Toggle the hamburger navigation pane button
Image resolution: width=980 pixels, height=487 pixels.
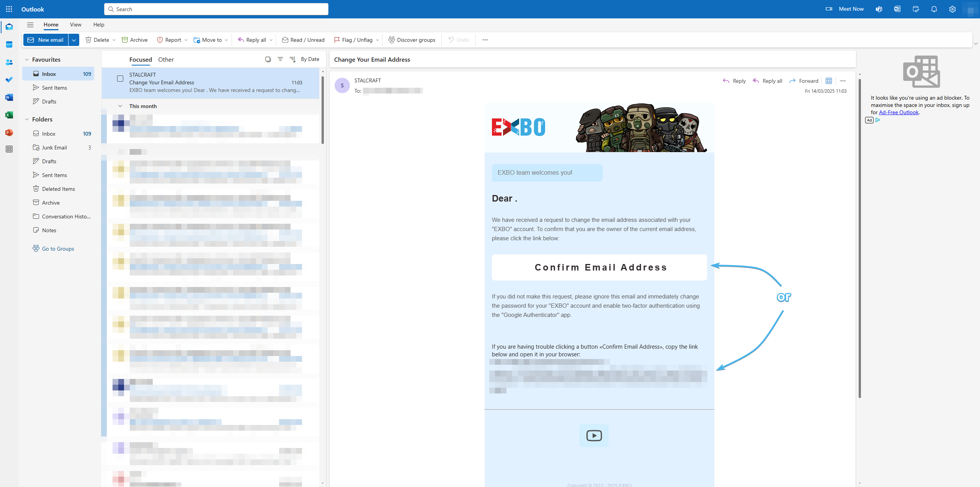click(x=30, y=25)
